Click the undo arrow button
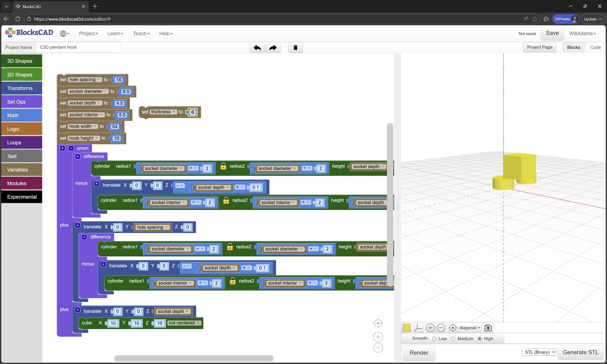 click(x=257, y=48)
